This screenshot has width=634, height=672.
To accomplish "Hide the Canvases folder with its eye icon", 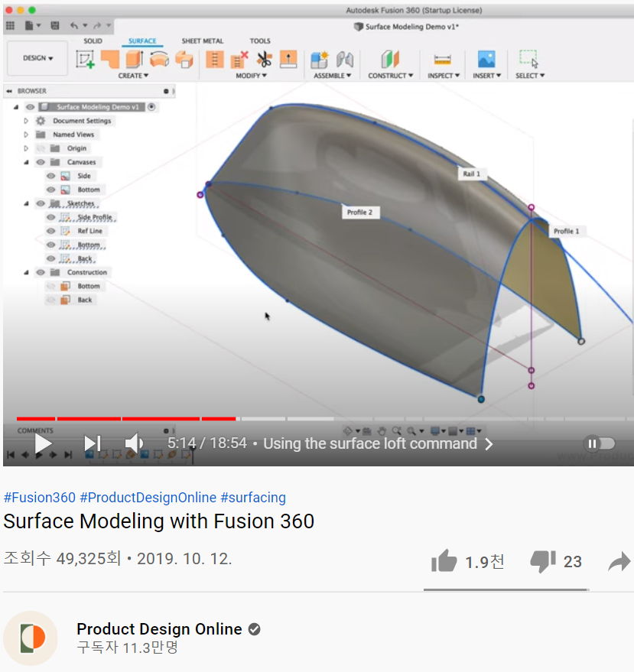I will click(40, 161).
